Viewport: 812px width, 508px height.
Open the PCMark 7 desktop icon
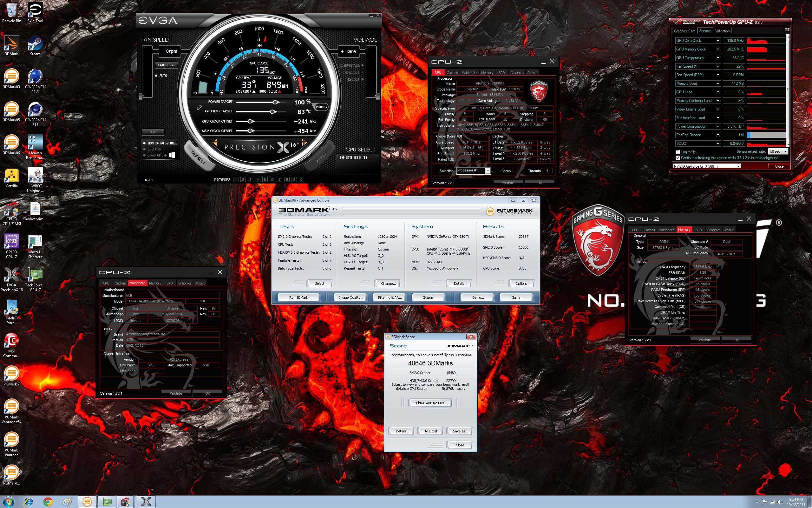click(11, 376)
